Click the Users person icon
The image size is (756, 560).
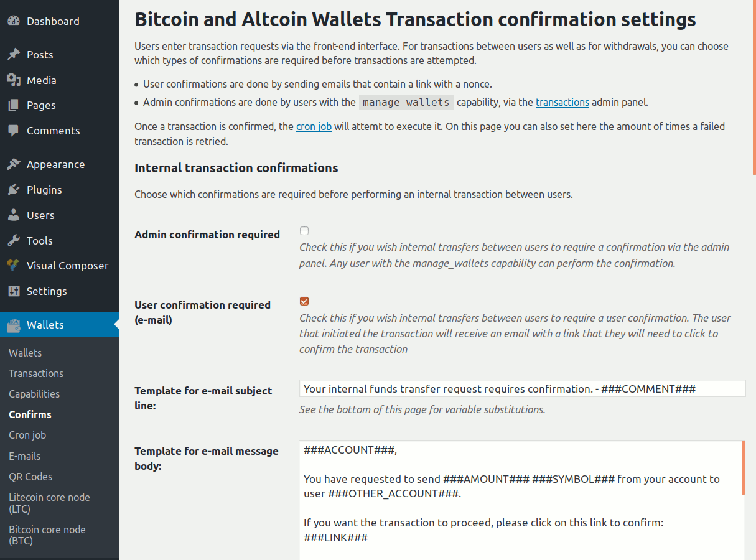click(x=14, y=215)
